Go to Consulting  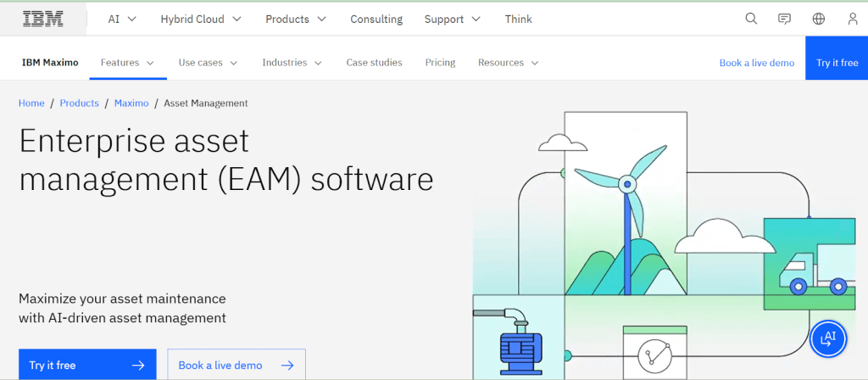[x=376, y=19]
